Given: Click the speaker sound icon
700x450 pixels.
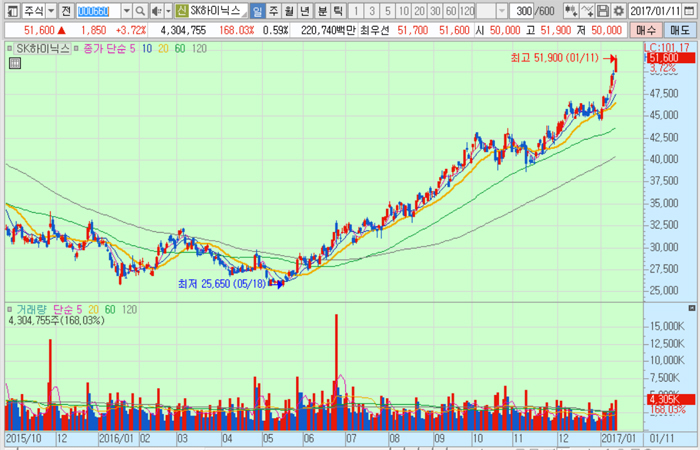Looking at the screenshot, I should (156, 10).
